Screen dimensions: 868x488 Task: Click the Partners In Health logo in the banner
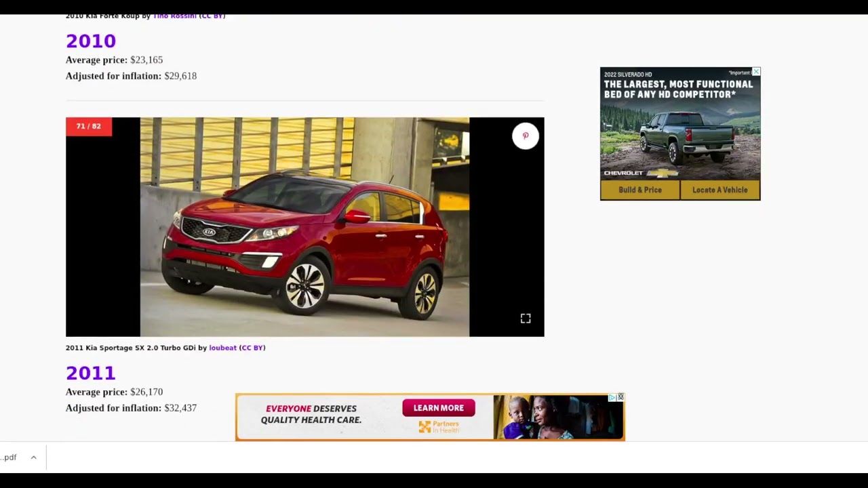tap(439, 427)
